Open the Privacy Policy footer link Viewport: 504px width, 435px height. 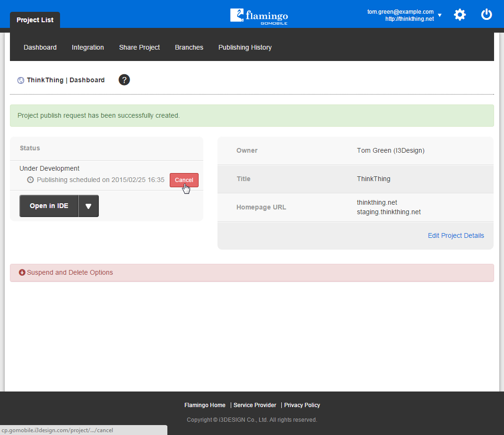click(x=302, y=405)
